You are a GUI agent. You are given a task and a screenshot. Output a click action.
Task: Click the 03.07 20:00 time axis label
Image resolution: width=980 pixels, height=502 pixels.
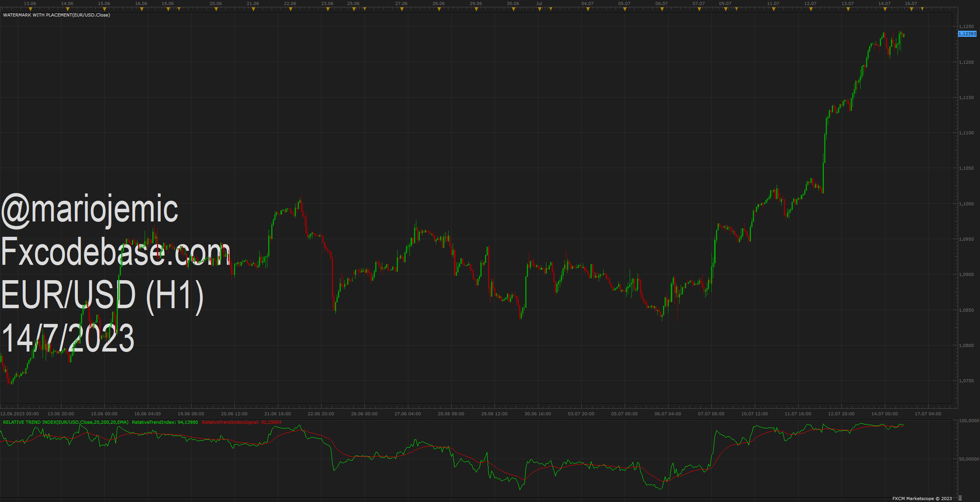581,414
